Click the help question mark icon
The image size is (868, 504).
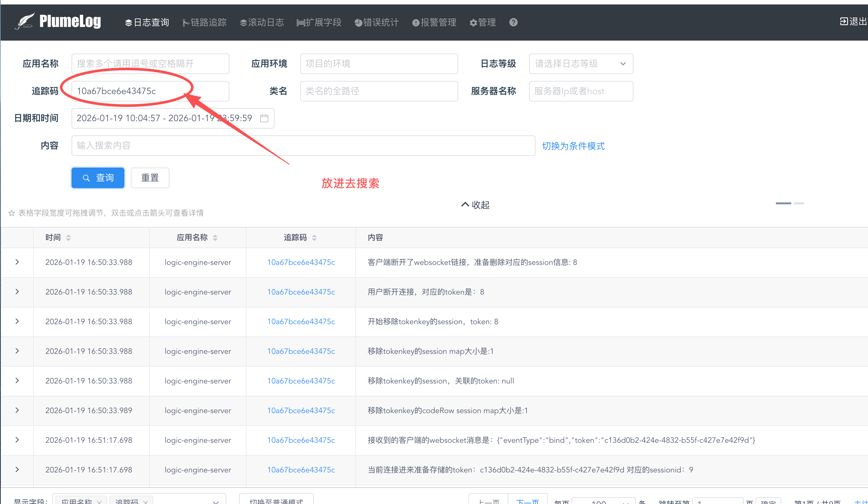point(513,22)
